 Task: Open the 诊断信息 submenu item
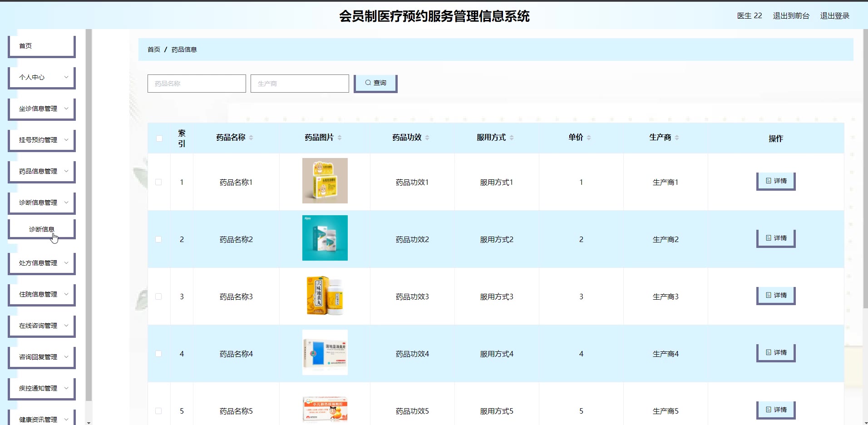point(42,229)
